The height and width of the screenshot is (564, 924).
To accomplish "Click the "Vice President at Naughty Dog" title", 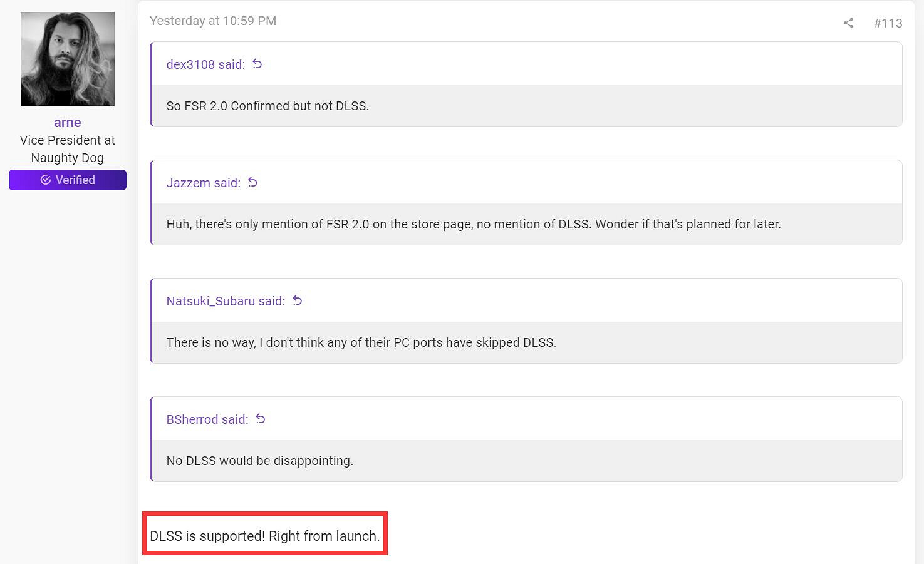I will pos(68,149).
